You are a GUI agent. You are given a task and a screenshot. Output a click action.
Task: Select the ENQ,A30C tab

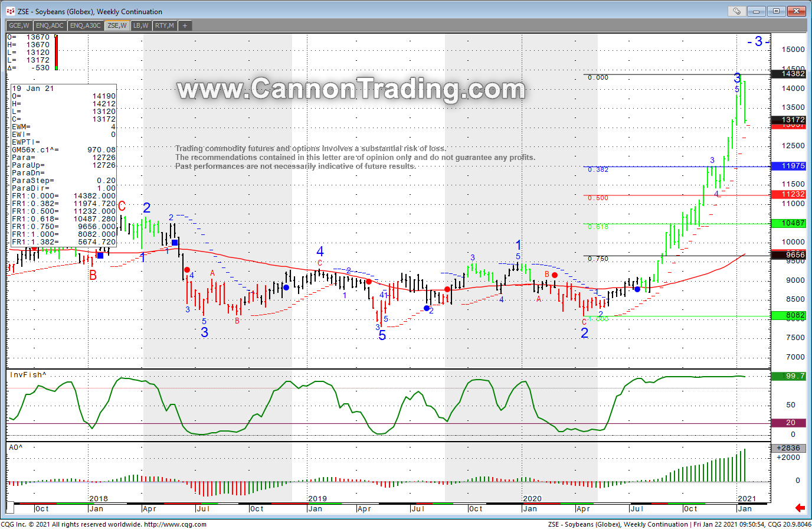[x=85, y=25]
